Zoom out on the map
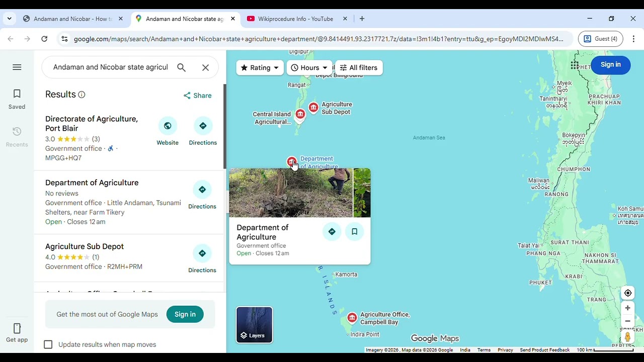This screenshot has width=644, height=362. tap(627, 321)
